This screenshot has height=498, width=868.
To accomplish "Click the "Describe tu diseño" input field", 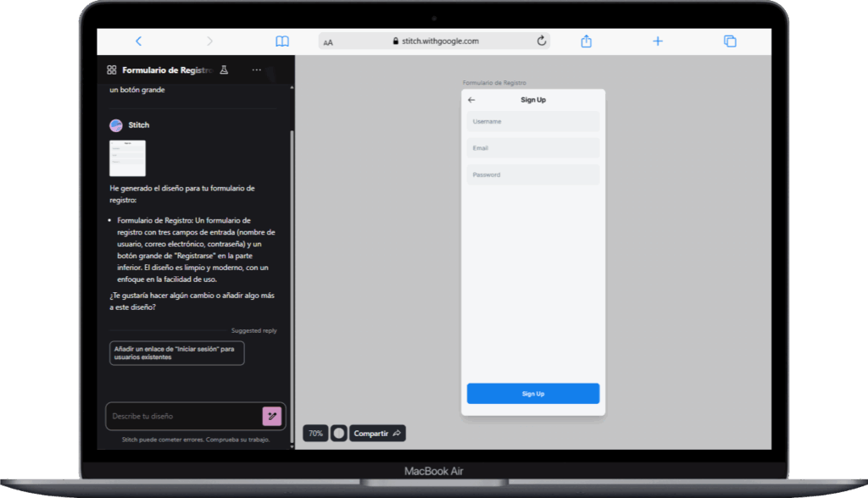I will click(x=182, y=416).
